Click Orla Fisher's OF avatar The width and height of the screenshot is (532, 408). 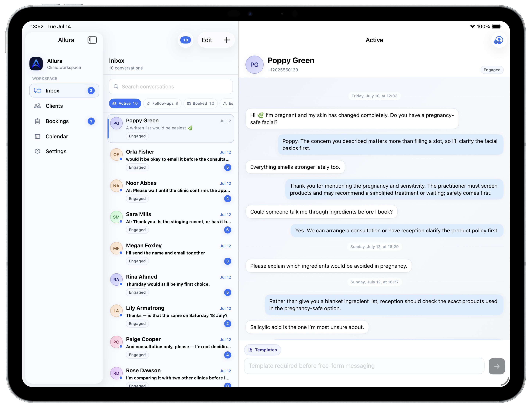coord(116,154)
